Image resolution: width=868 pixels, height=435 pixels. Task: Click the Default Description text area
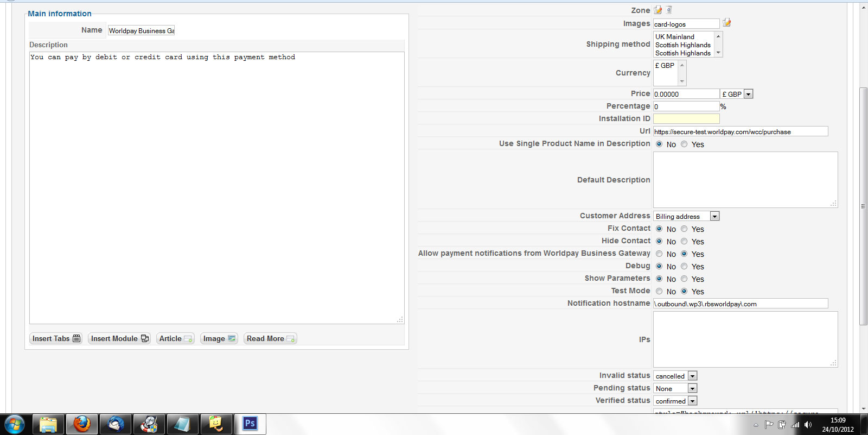click(745, 180)
